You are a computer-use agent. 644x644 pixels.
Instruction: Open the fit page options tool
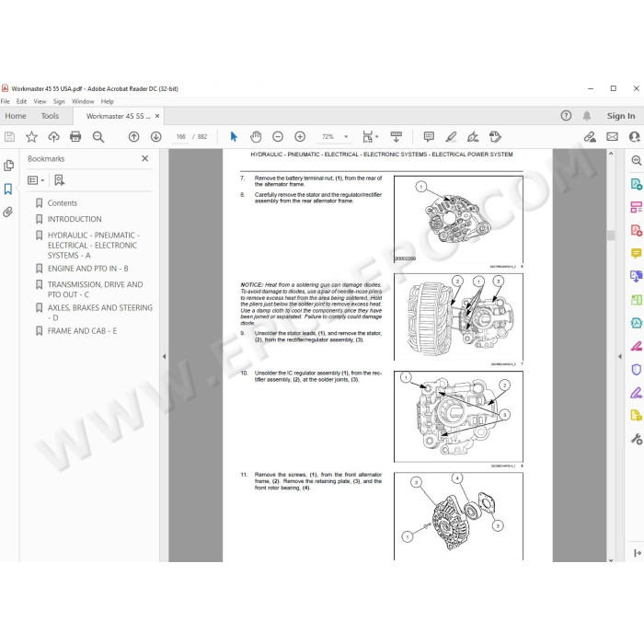(x=370, y=137)
